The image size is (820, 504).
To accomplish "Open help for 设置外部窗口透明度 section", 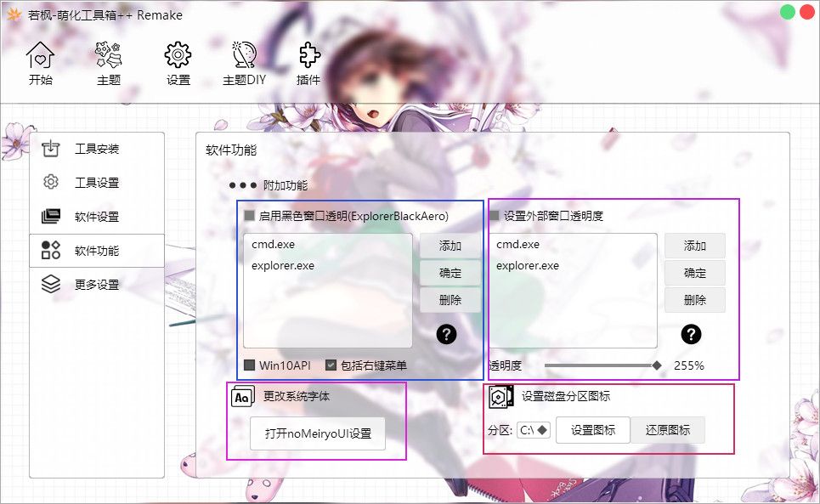I will (691, 334).
